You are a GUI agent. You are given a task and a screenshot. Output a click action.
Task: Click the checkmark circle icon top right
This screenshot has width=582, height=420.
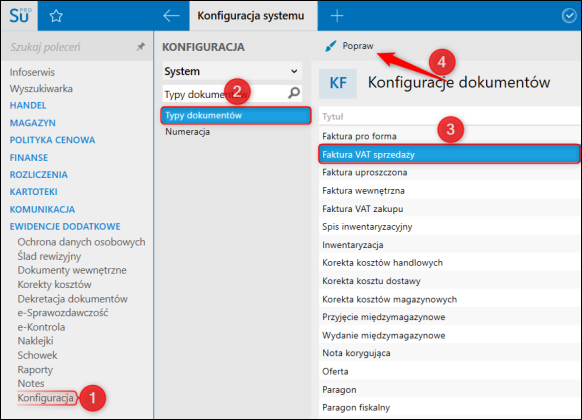pyautogui.click(x=569, y=16)
